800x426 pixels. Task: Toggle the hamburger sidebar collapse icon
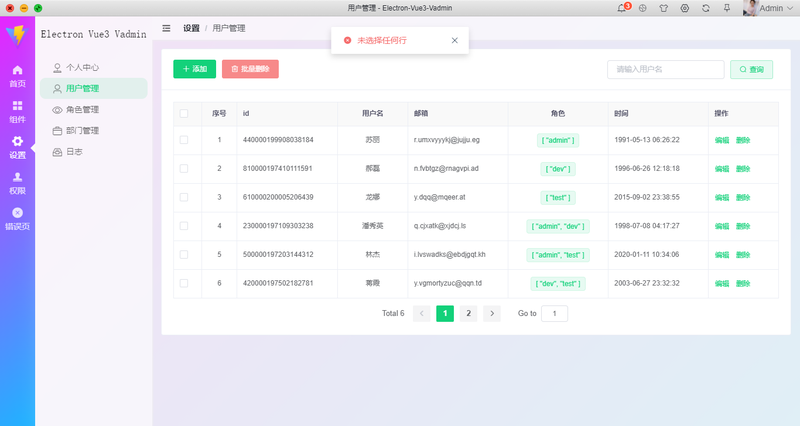166,28
